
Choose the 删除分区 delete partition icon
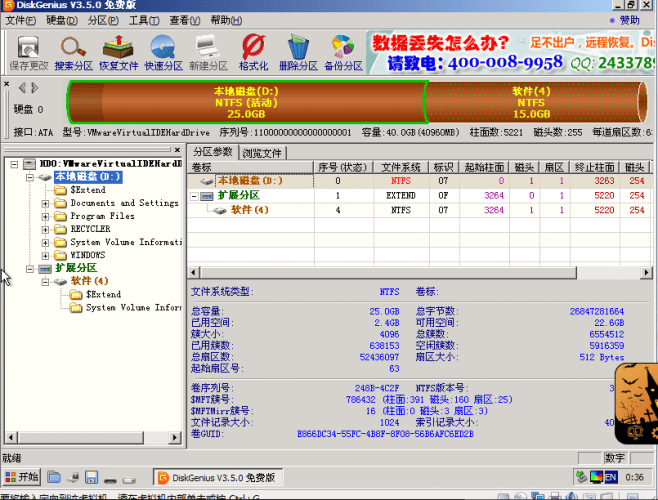tap(298, 52)
